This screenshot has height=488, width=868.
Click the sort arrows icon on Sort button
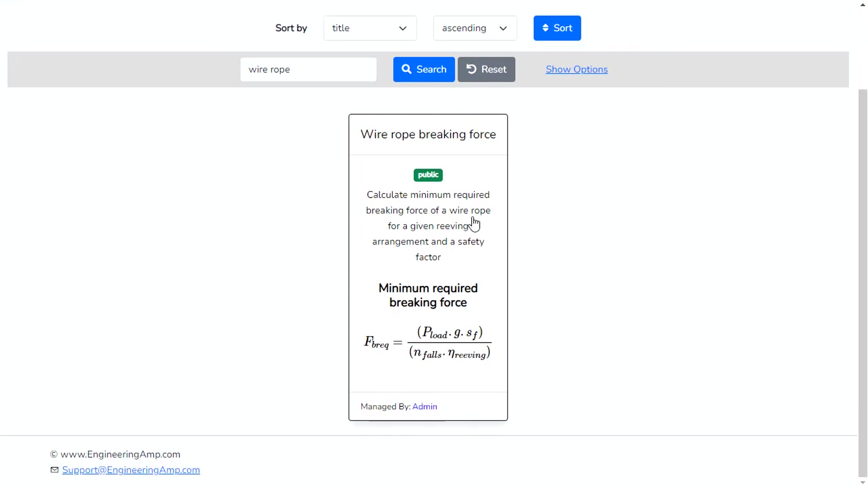tap(545, 28)
